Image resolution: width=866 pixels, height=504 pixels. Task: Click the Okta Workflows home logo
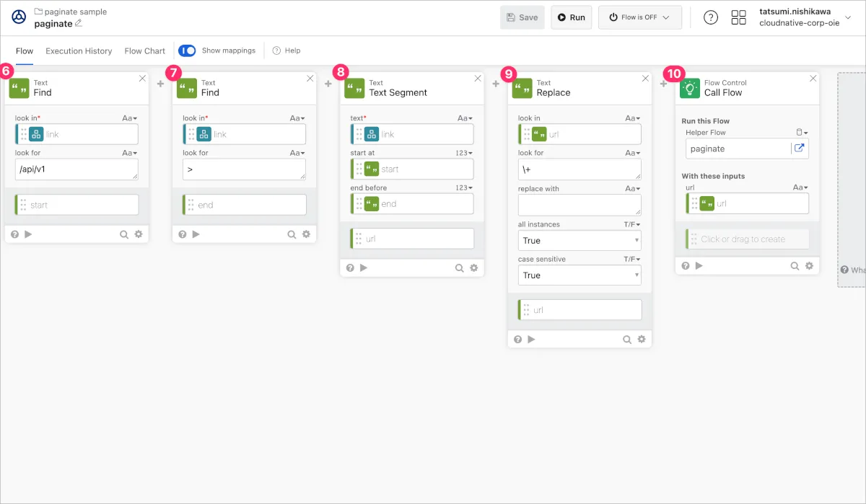[x=19, y=17]
